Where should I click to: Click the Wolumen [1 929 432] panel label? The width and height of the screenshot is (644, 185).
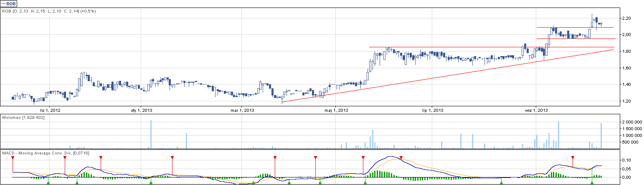(x=23, y=118)
